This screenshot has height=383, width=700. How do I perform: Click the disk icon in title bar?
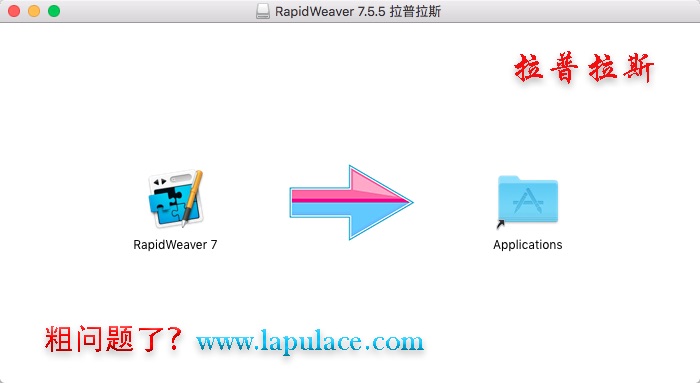click(263, 11)
